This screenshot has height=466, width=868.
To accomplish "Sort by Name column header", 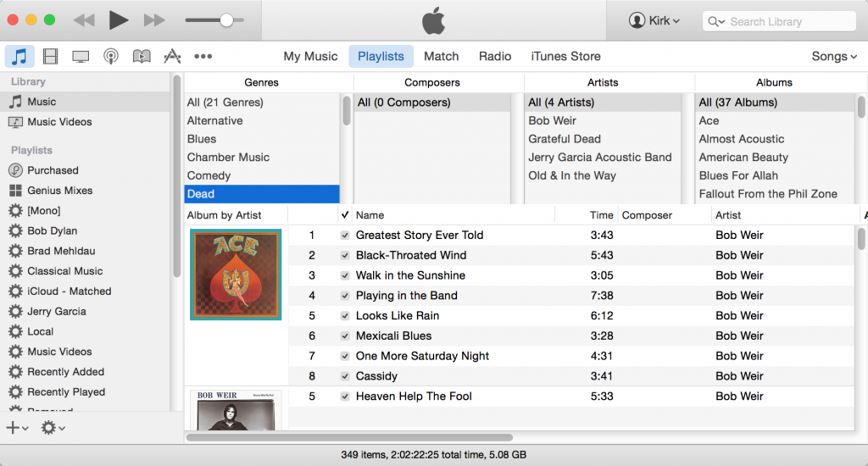I will [x=453, y=215].
